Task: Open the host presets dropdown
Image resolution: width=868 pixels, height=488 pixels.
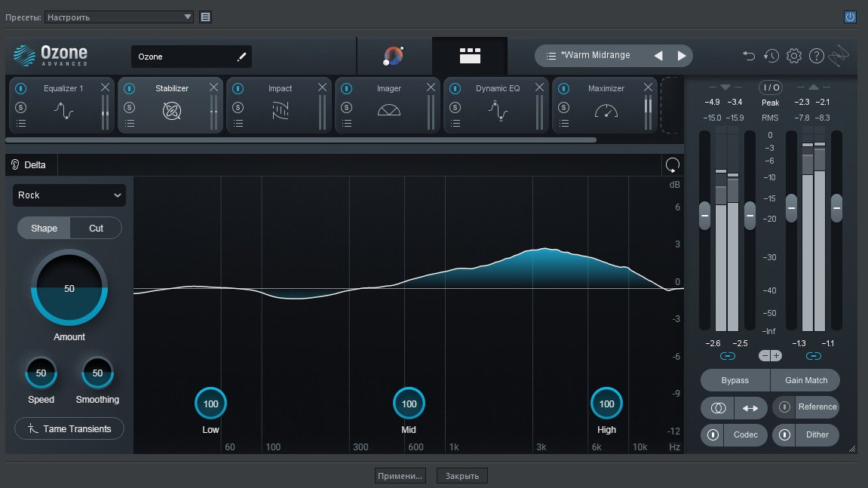Action: pyautogui.click(x=119, y=17)
